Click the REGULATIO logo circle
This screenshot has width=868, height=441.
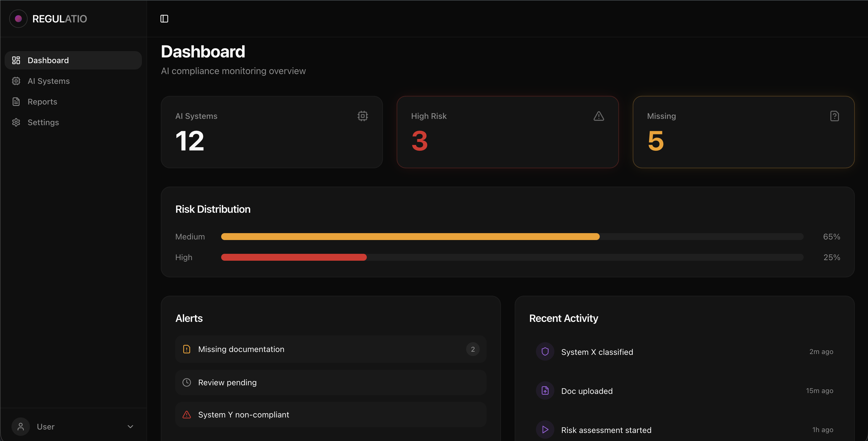pos(18,19)
